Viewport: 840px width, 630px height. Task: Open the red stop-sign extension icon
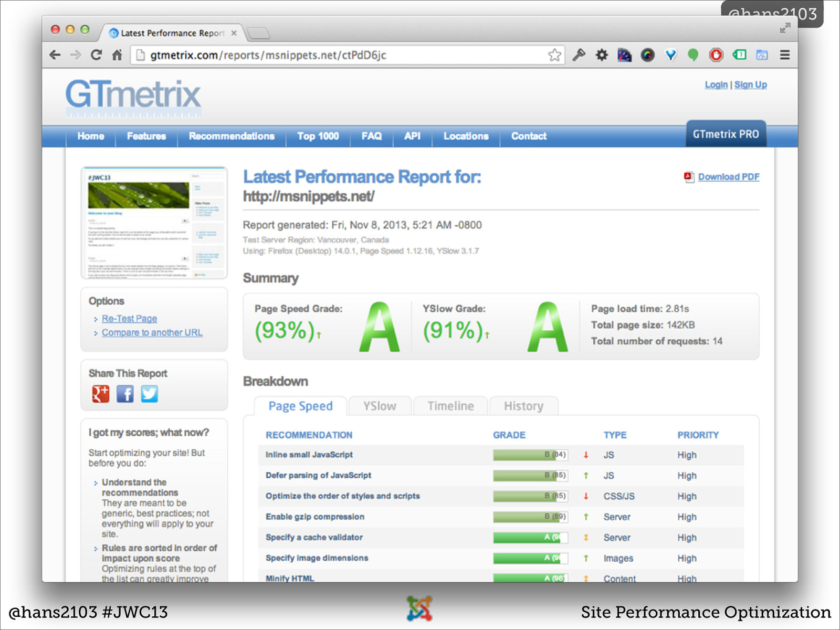(716, 55)
